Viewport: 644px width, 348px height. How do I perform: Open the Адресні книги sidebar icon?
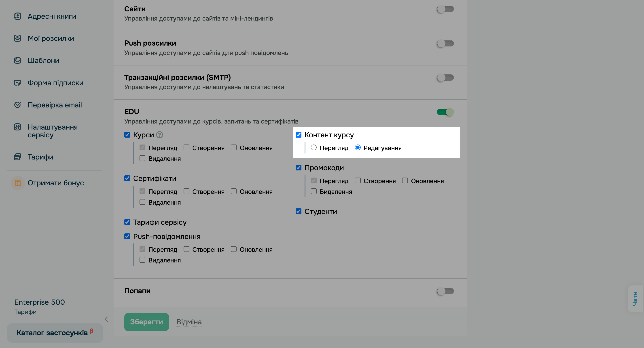pyautogui.click(x=17, y=16)
